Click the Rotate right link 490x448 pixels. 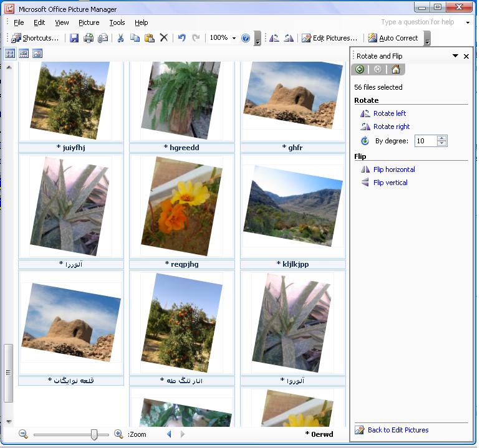(x=392, y=126)
